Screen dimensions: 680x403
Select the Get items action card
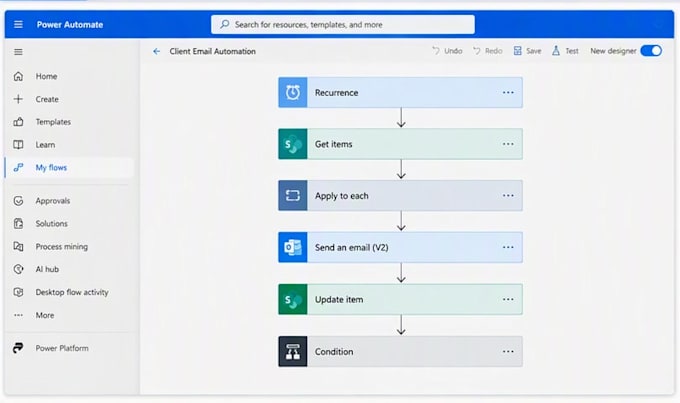pos(400,144)
